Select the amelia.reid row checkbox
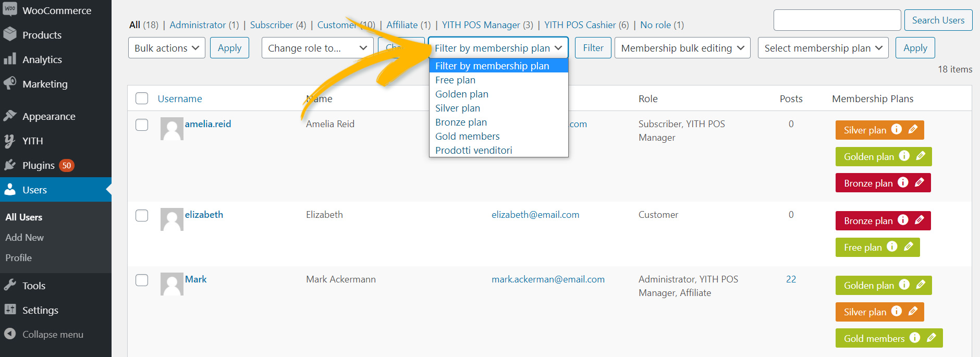 click(x=142, y=125)
